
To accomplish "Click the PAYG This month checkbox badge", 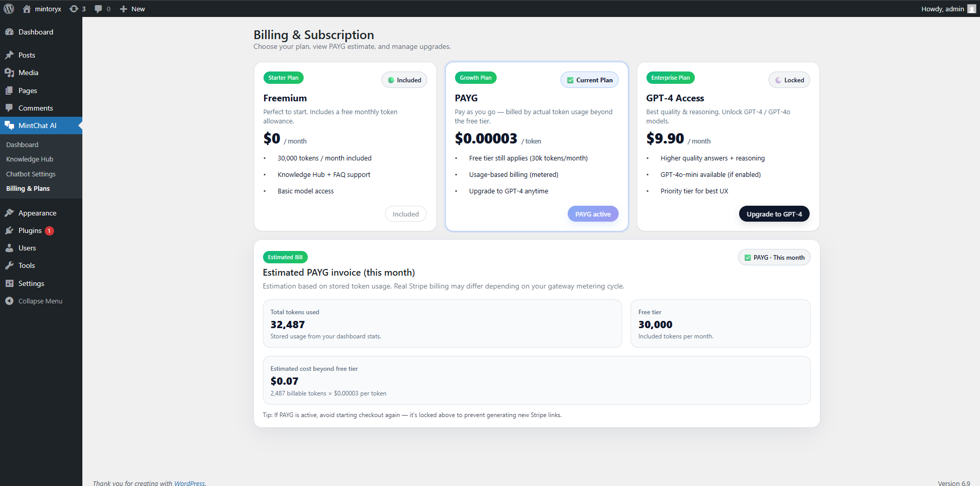I will pos(748,257).
